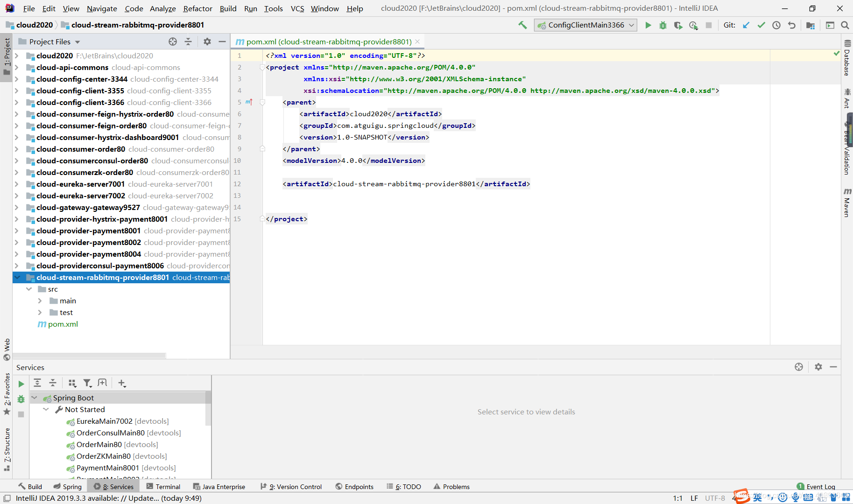Open the Refactor menu
This screenshot has height=504, width=853.
pos(197,8)
